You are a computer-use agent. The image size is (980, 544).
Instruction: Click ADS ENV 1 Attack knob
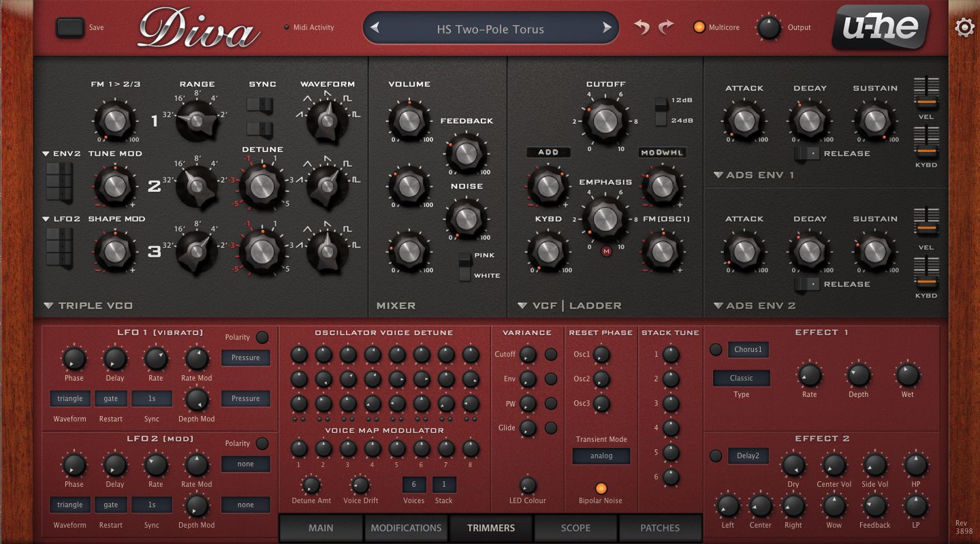click(744, 121)
